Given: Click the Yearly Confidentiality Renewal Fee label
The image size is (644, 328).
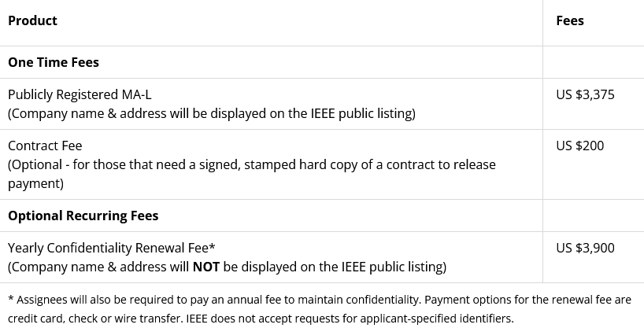Looking at the screenshot, I should point(112,248).
